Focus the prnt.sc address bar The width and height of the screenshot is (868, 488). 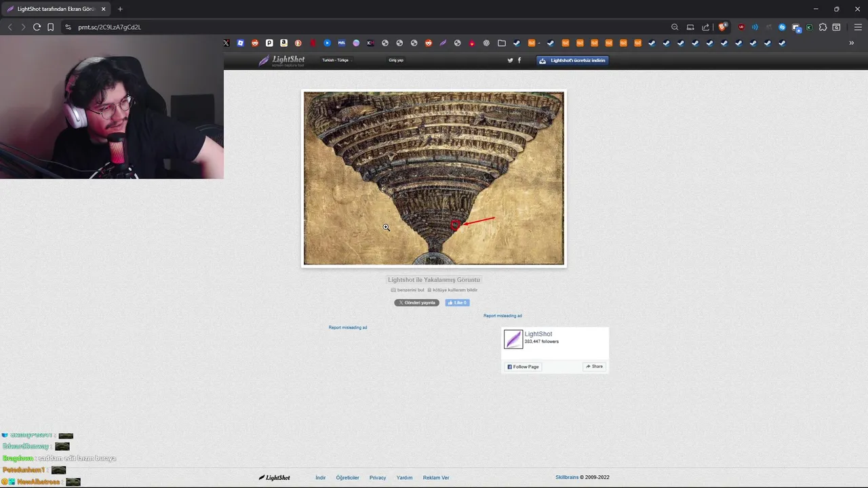(x=366, y=27)
